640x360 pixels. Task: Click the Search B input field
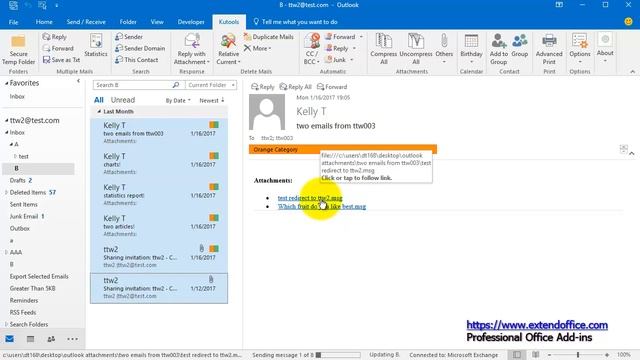(133, 85)
